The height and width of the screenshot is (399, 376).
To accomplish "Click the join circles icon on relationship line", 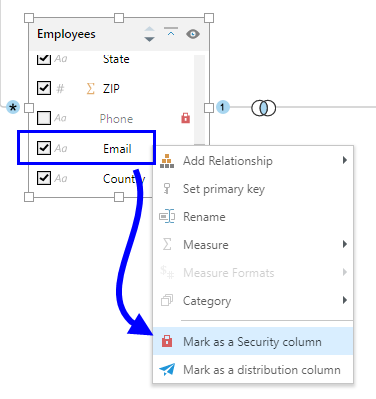I will (x=263, y=108).
